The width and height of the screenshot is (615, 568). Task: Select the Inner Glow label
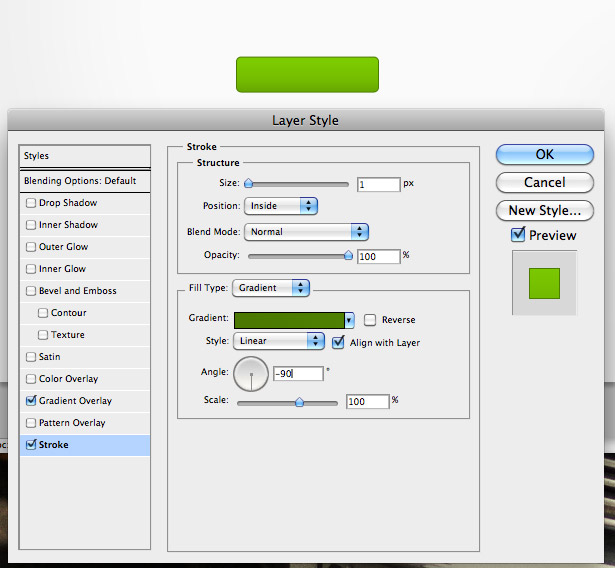62,269
